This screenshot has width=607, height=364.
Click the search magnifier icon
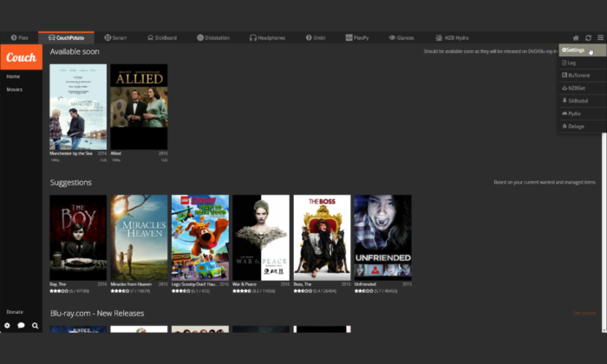pos(35,326)
